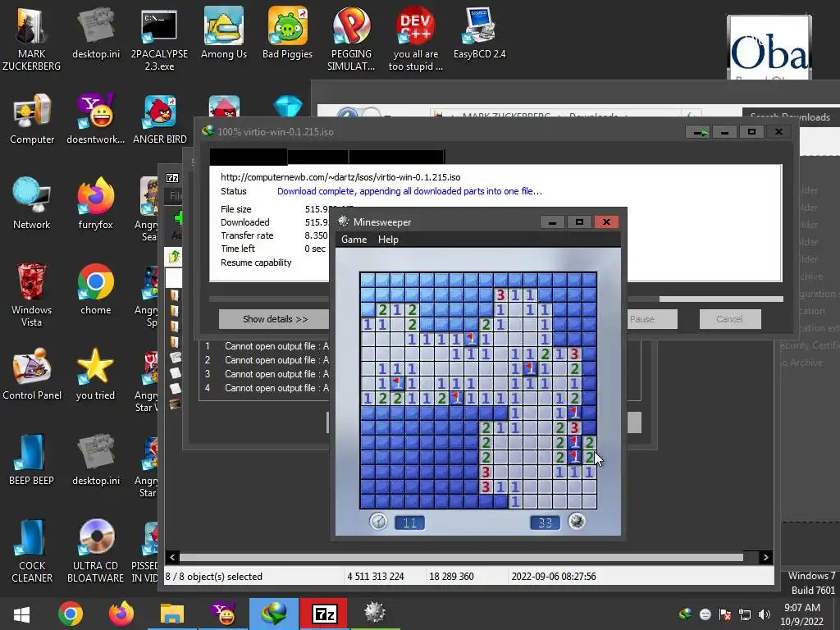Switch to Minesweeper from the taskbar

tap(374, 614)
